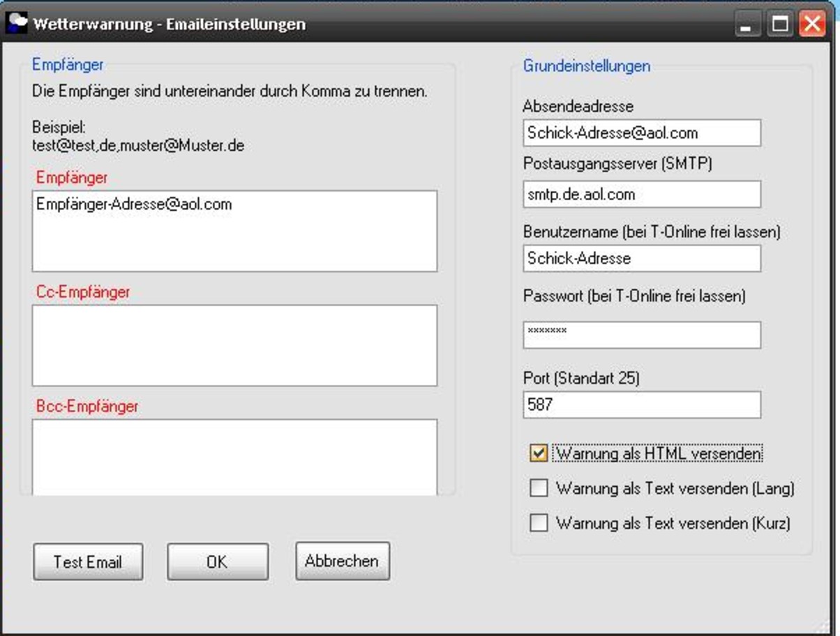Click the Absendeadresse field

pos(641,133)
